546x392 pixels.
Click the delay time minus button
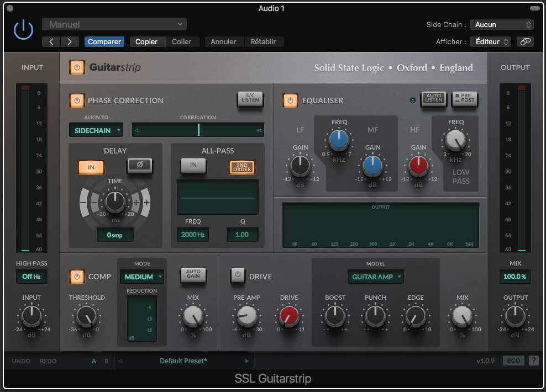point(95,203)
